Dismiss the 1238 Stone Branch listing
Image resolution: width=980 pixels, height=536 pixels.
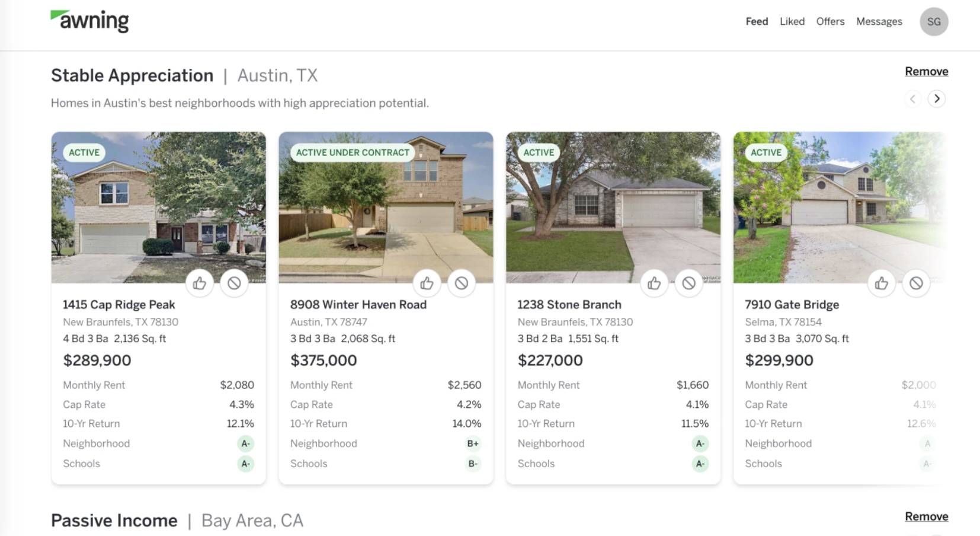(688, 283)
